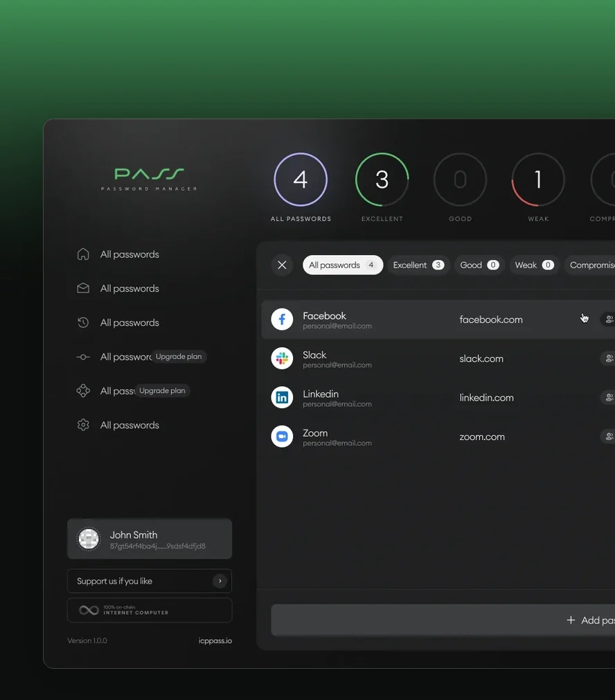Viewport: 615px width, 700px height.
Task: Click the Linkedin logo icon
Action: click(282, 397)
